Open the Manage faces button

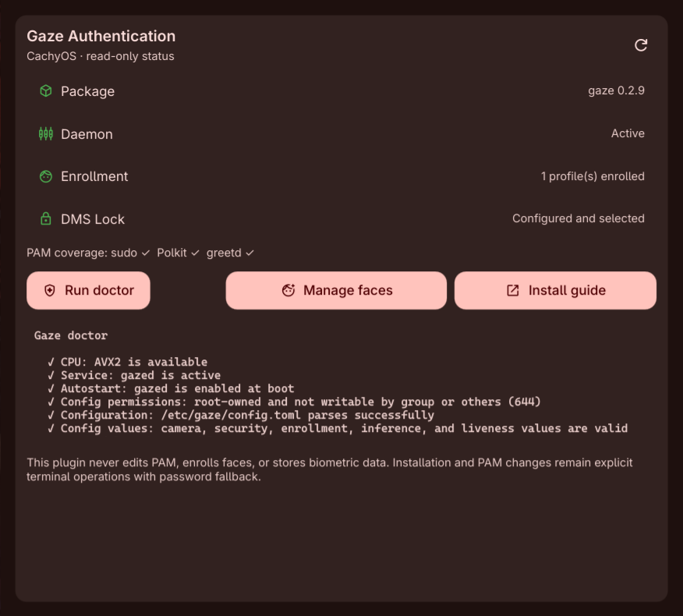(336, 291)
